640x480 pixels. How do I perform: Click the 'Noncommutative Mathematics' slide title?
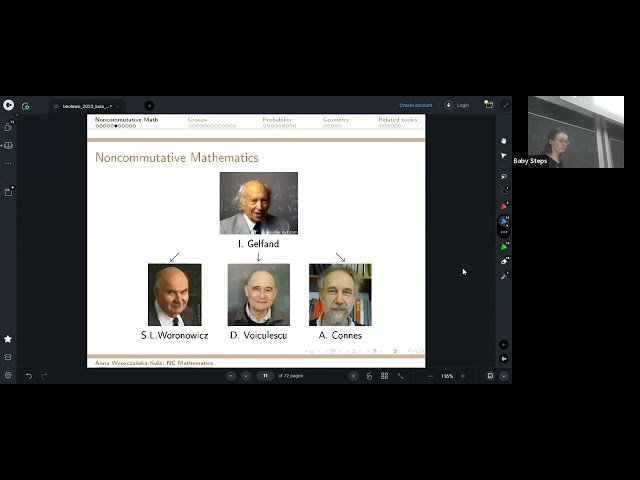177,158
